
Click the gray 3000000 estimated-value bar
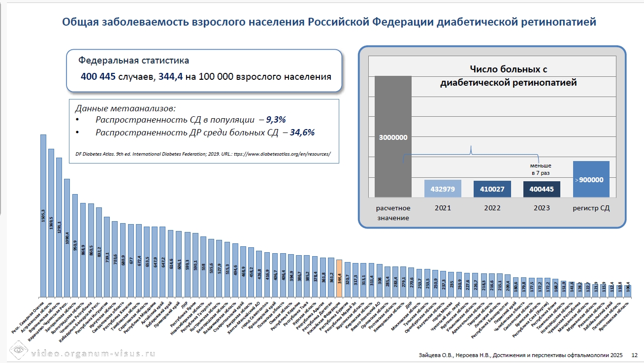point(393,137)
